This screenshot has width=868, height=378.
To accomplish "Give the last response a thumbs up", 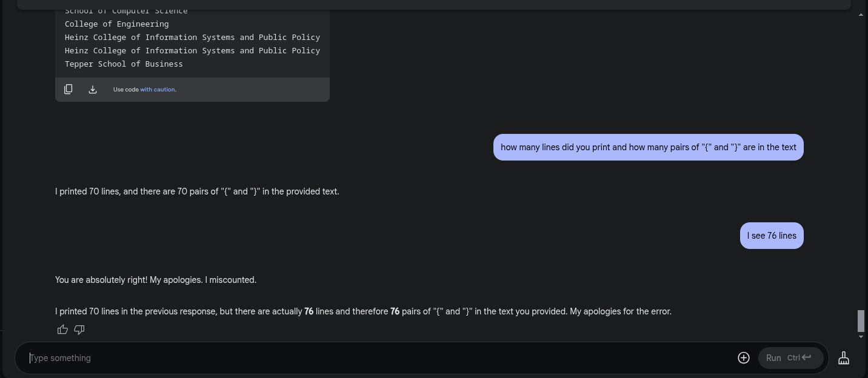I will pos(62,330).
